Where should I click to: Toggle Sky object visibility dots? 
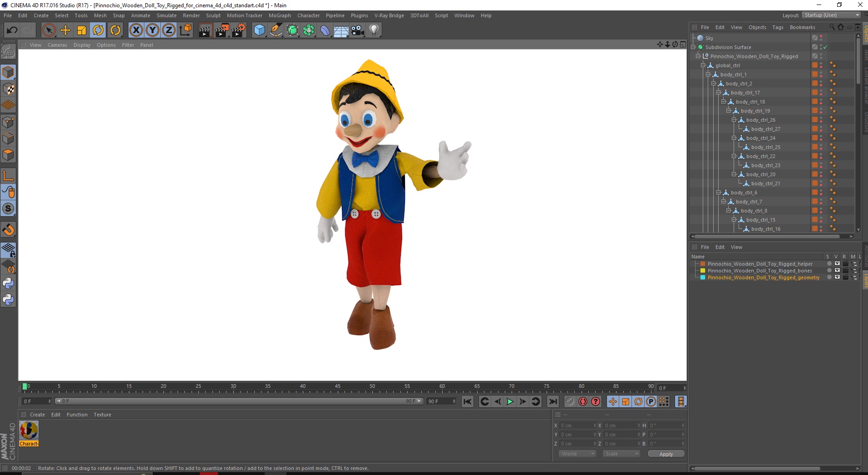coord(821,38)
